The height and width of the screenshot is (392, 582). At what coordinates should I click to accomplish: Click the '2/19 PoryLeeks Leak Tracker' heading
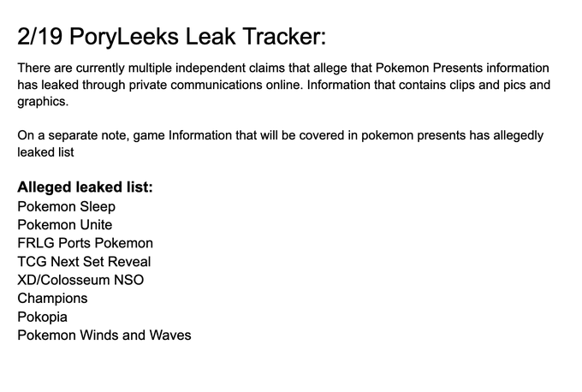[x=171, y=37]
